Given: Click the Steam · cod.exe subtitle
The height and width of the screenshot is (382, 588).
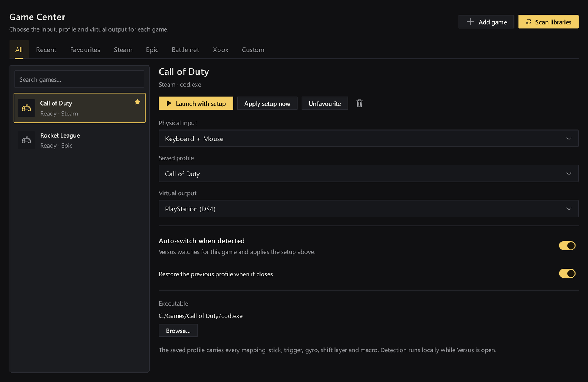Looking at the screenshot, I should point(180,85).
